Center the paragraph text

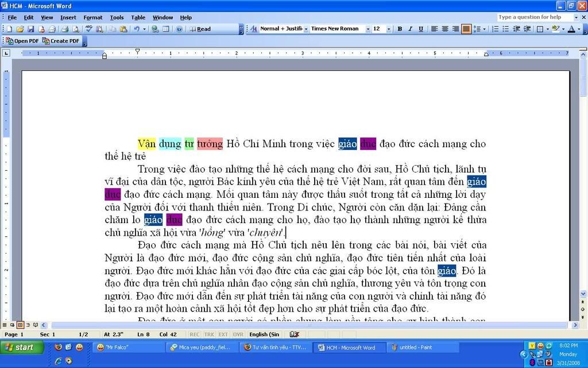[445, 29]
